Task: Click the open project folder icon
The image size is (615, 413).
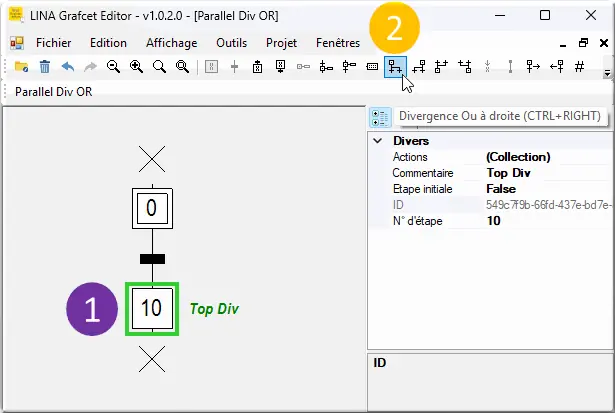Action: click(x=22, y=67)
